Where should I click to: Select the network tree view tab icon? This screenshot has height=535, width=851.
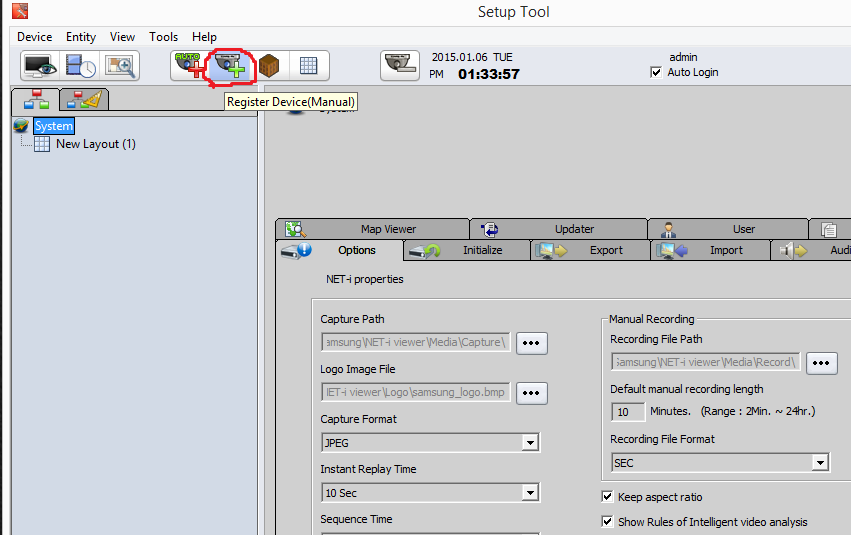[x=36, y=100]
